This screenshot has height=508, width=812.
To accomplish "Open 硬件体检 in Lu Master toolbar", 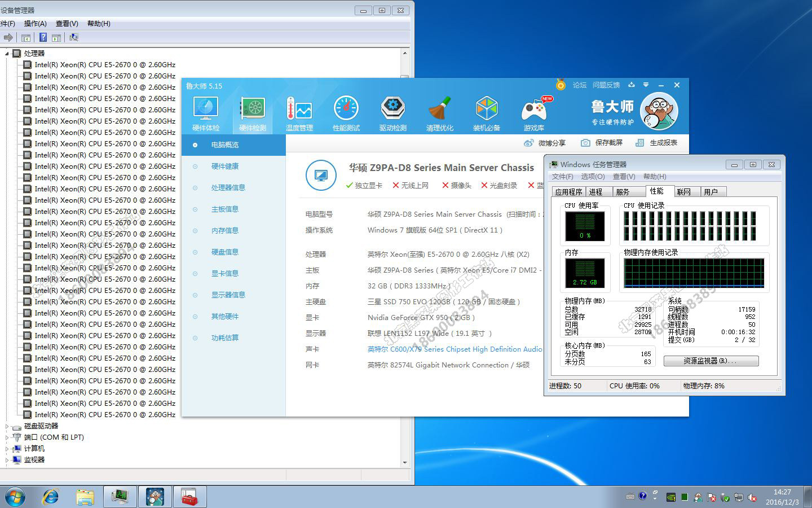I will point(206,113).
